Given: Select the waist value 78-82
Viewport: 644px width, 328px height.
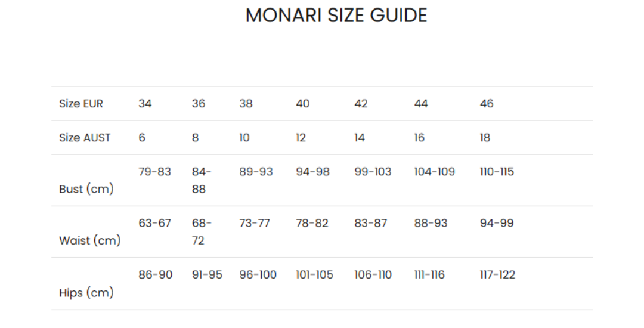Looking at the screenshot, I should pyautogui.click(x=312, y=223).
